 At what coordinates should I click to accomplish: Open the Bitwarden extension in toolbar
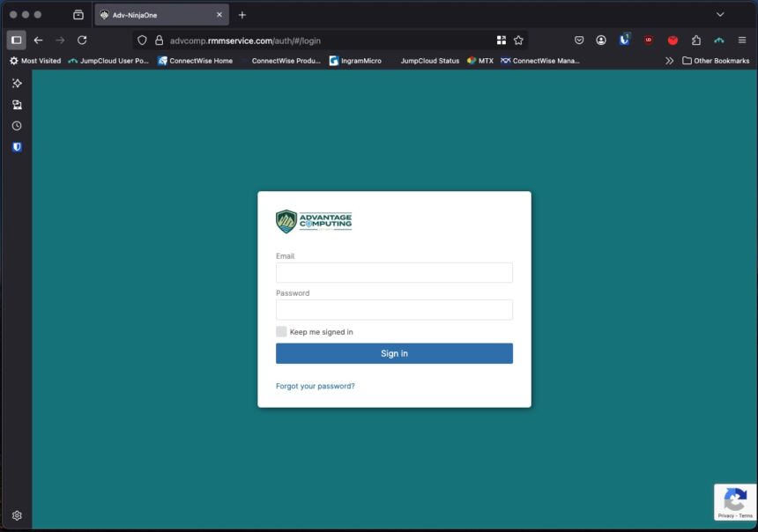coord(625,40)
